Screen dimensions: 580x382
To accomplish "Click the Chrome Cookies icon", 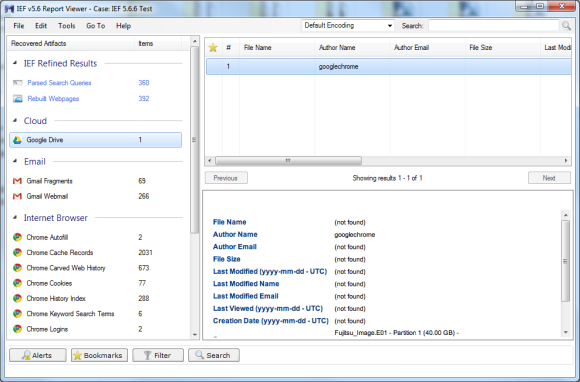I will coord(17,283).
